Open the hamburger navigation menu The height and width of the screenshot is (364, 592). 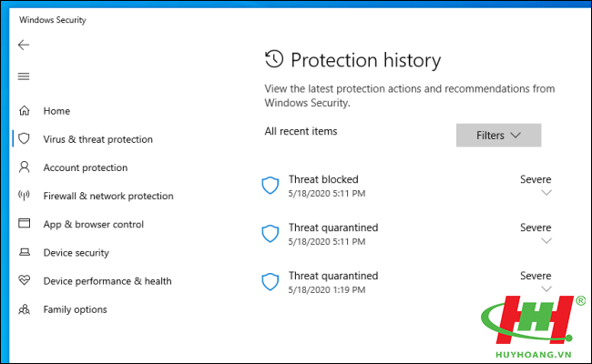tap(24, 76)
